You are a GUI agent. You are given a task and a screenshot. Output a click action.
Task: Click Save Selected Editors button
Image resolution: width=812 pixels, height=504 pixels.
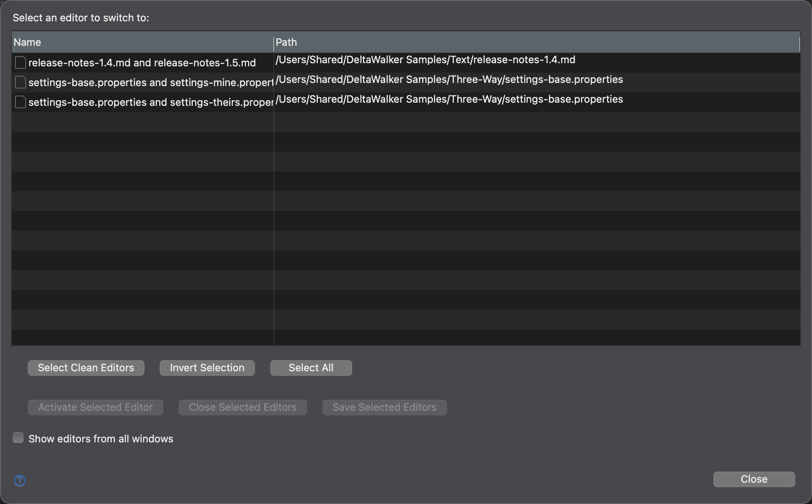pyautogui.click(x=385, y=407)
